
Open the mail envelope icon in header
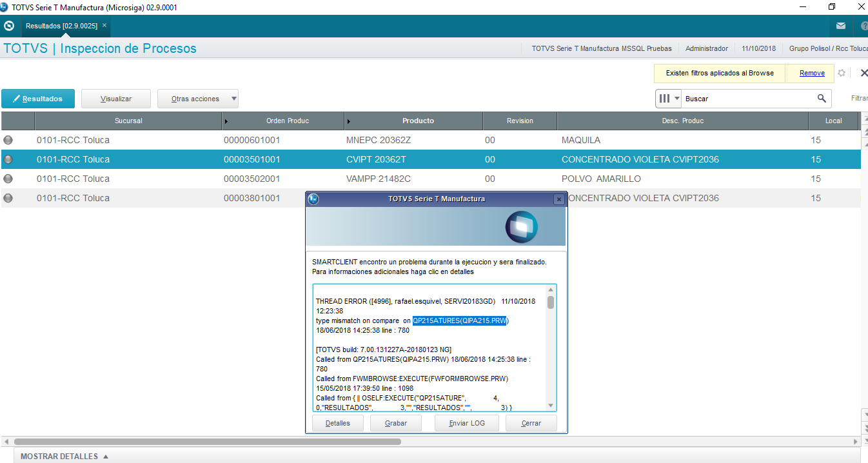coord(841,26)
